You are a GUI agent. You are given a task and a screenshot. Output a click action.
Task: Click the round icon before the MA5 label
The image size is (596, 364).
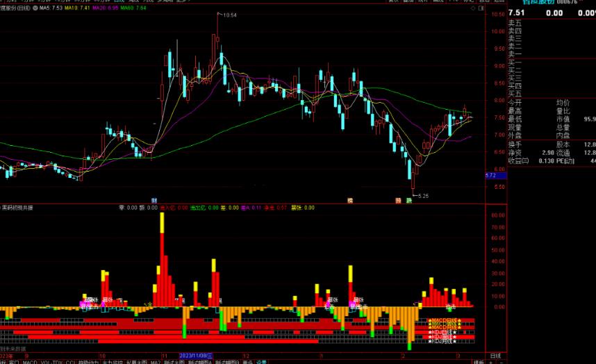pyautogui.click(x=35, y=8)
